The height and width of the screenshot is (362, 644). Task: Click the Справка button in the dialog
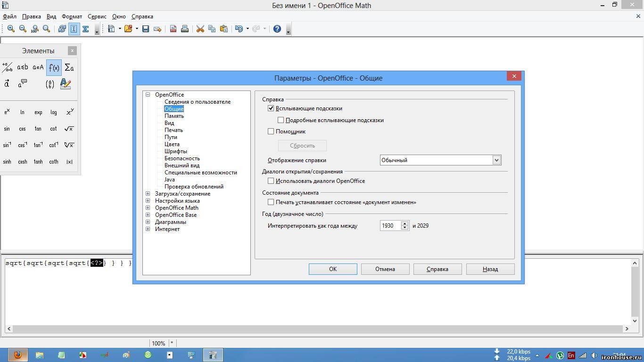[x=438, y=269]
